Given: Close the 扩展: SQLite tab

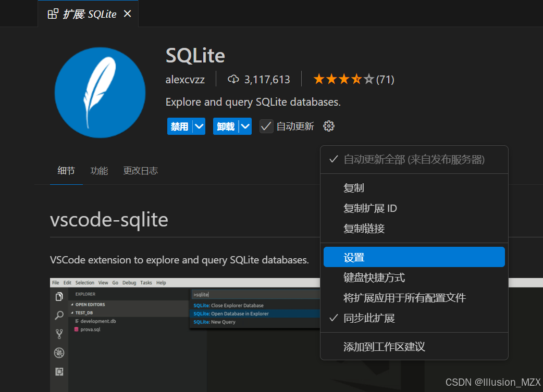Looking at the screenshot, I should 128,14.
